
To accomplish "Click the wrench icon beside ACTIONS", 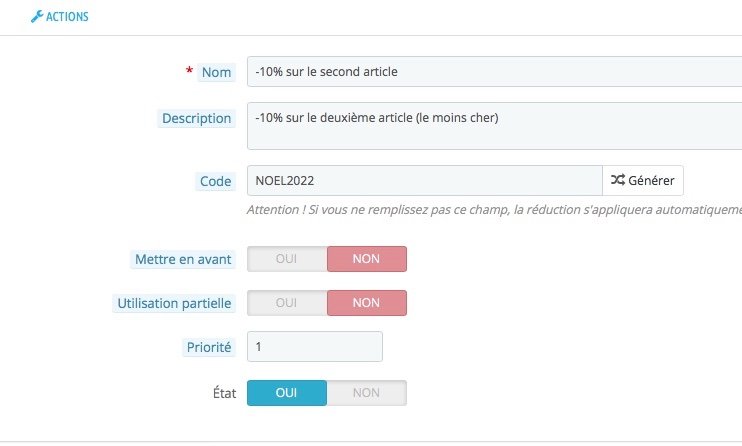I will (x=37, y=17).
